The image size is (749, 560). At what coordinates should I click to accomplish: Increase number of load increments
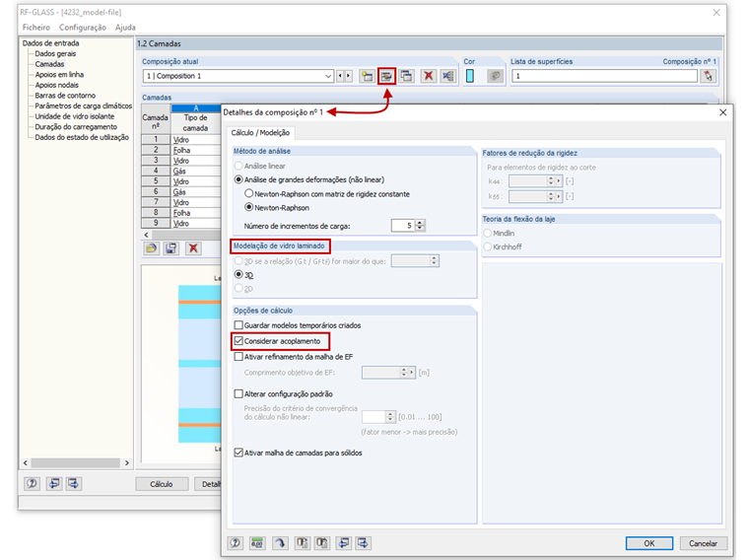pyautogui.click(x=420, y=222)
